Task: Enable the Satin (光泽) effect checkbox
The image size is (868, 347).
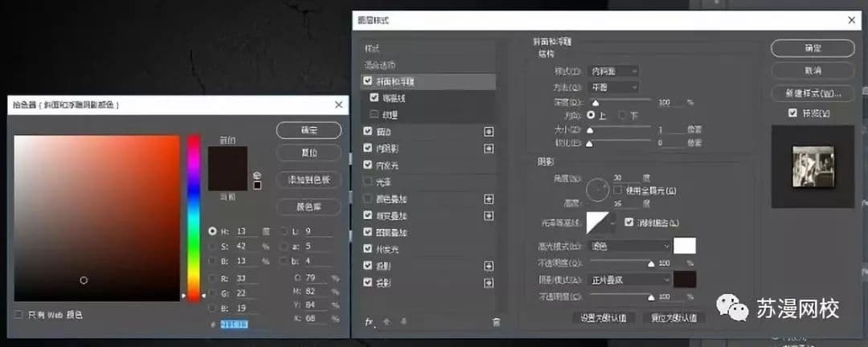Action: coord(368,182)
